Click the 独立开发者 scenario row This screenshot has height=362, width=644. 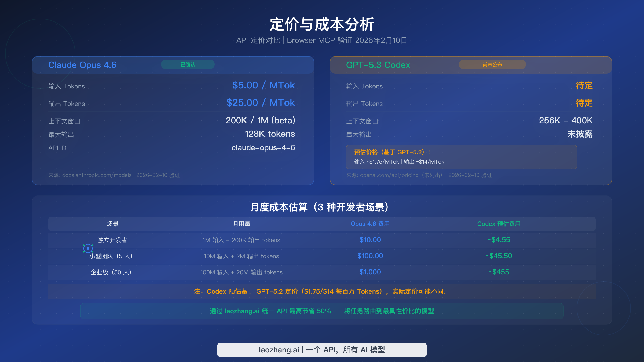(113, 240)
